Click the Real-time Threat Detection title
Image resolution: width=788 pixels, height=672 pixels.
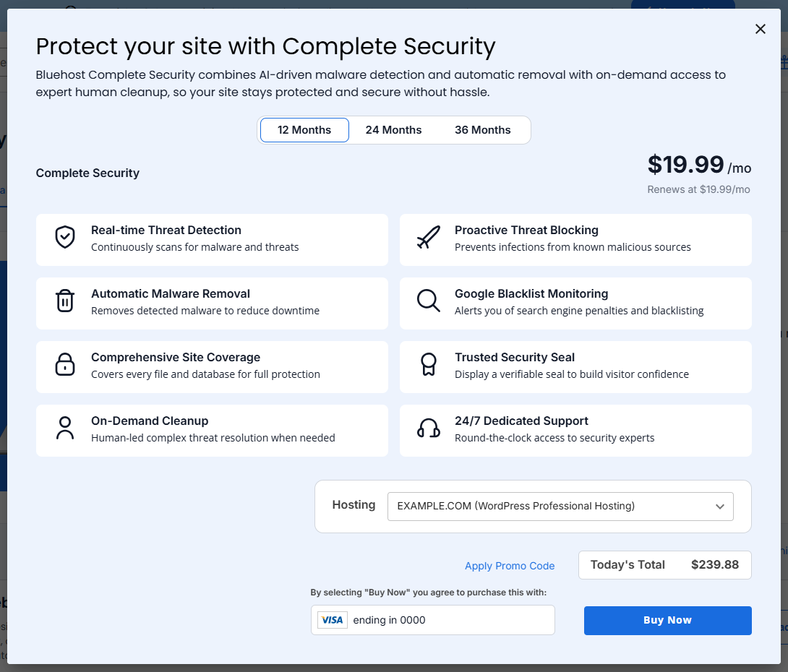[x=166, y=230]
